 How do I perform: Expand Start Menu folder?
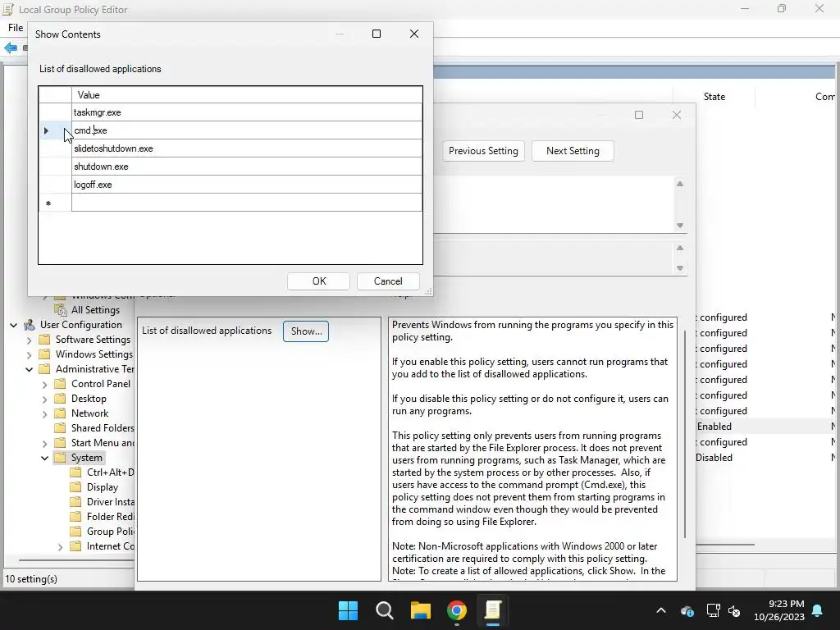(45, 443)
